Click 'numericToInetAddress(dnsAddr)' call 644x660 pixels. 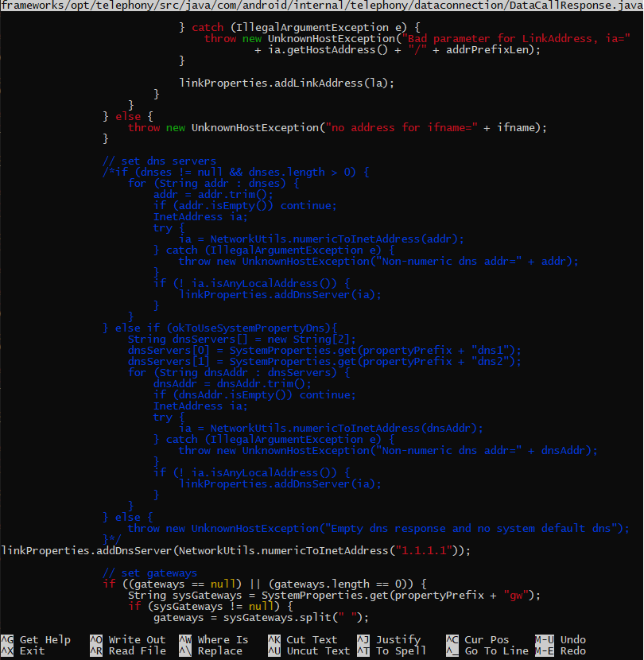tap(385, 429)
